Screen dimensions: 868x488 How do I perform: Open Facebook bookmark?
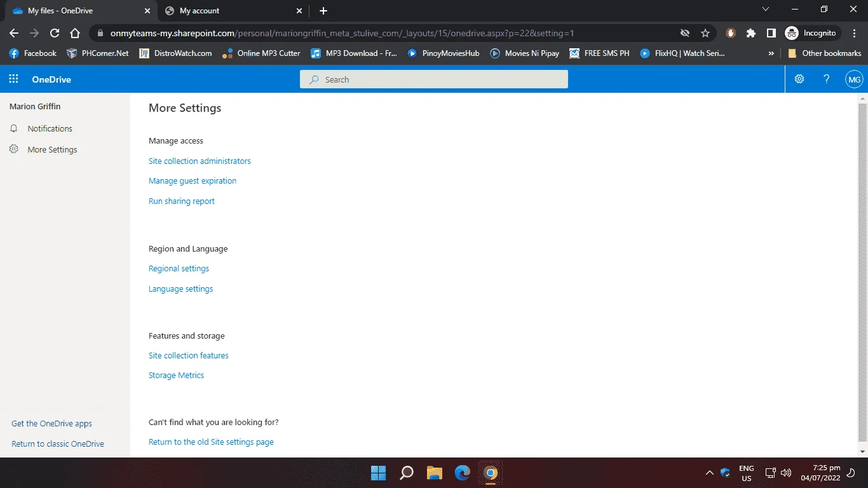pos(32,53)
